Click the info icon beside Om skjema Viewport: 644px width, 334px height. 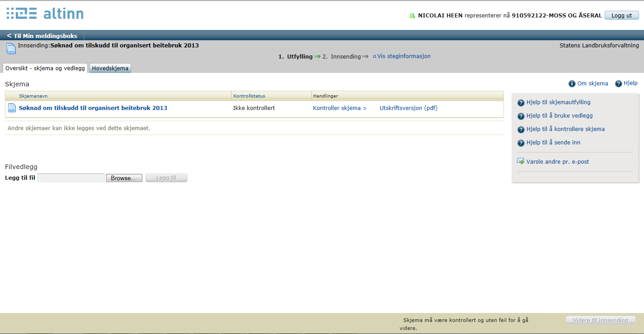(x=571, y=84)
